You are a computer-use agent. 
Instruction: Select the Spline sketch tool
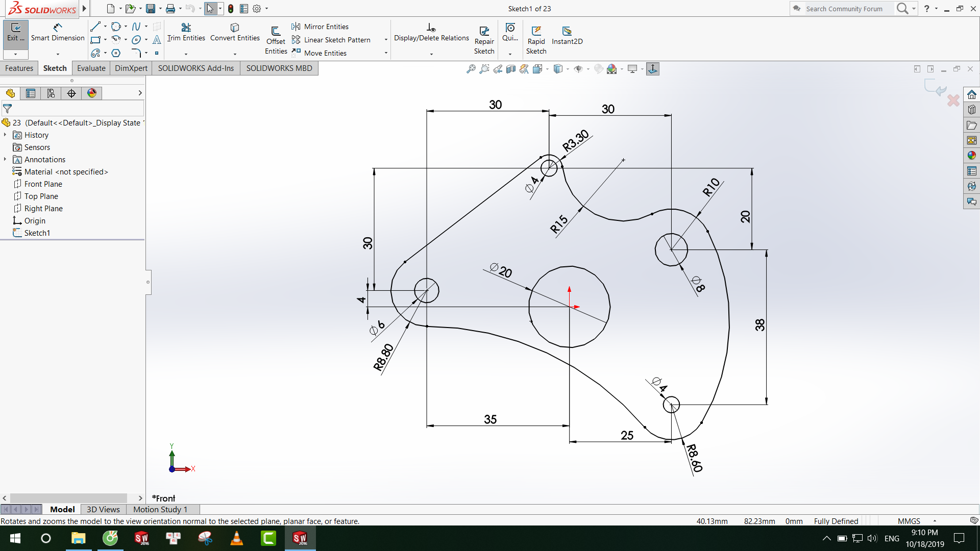click(136, 27)
